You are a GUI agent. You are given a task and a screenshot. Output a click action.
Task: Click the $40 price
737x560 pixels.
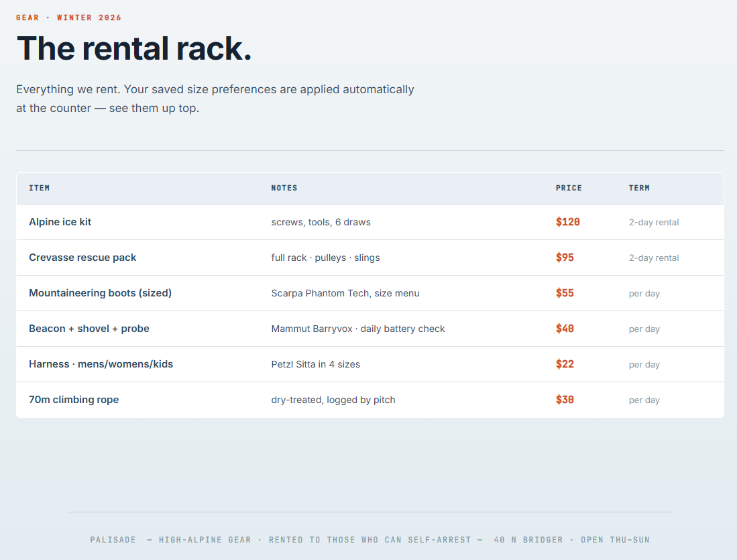point(565,329)
